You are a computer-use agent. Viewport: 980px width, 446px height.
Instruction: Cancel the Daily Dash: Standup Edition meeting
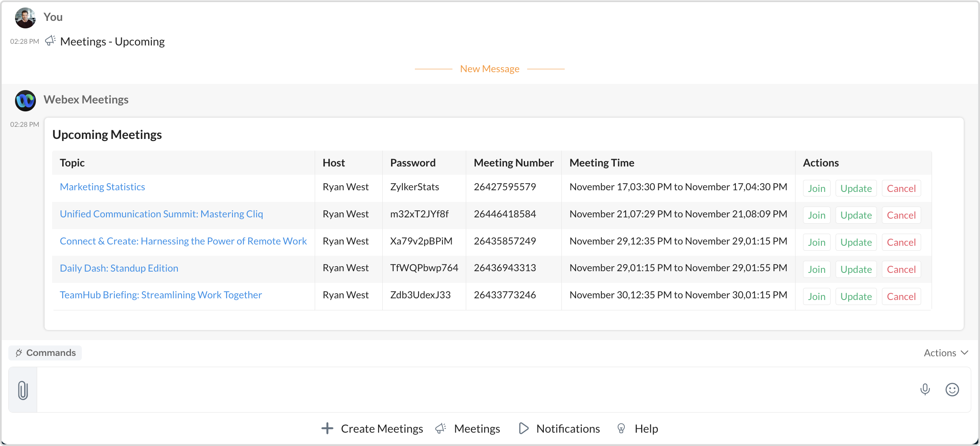901,270
